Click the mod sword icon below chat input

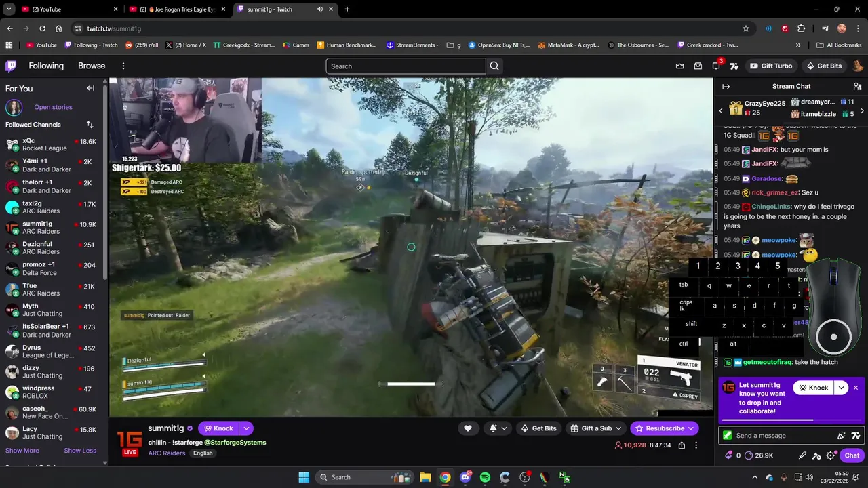coord(803,455)
